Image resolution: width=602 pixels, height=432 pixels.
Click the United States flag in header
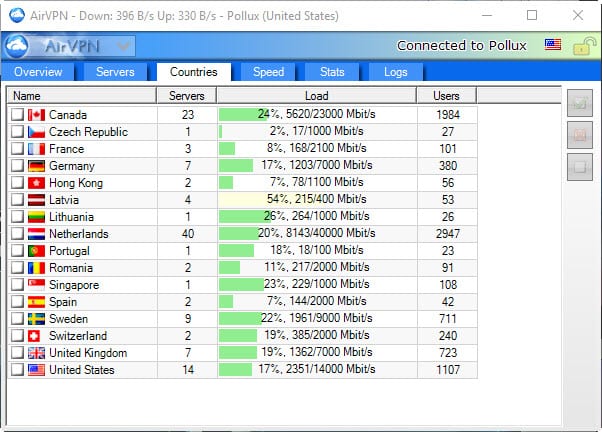553,46
